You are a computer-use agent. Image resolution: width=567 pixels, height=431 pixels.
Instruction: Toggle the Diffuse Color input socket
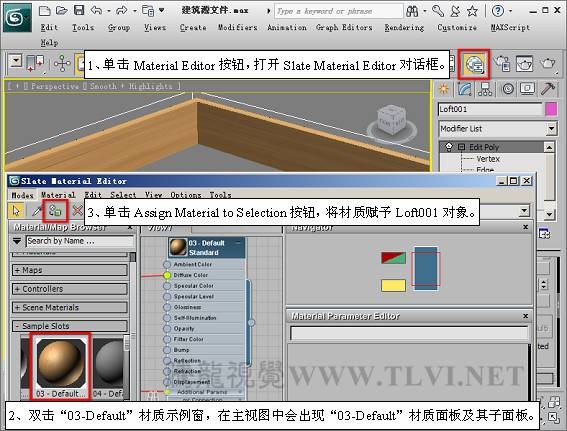pyautogui.click(x=167, y=275)
